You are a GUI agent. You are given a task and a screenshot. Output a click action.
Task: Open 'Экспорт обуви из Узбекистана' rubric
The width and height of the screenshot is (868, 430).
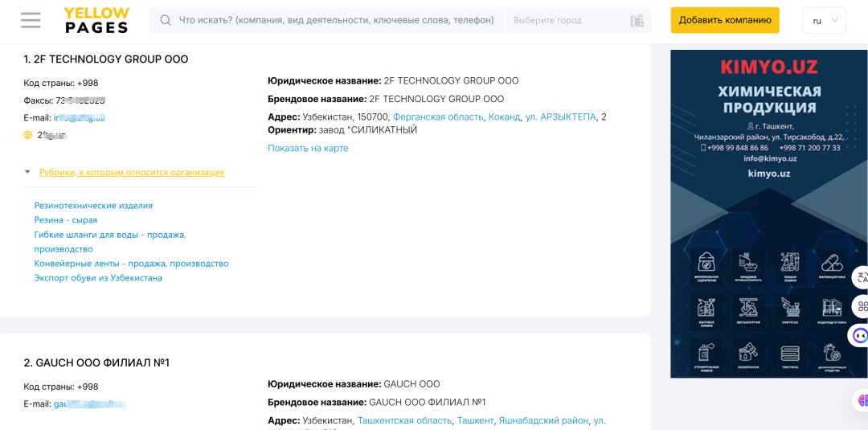(98, 278)
